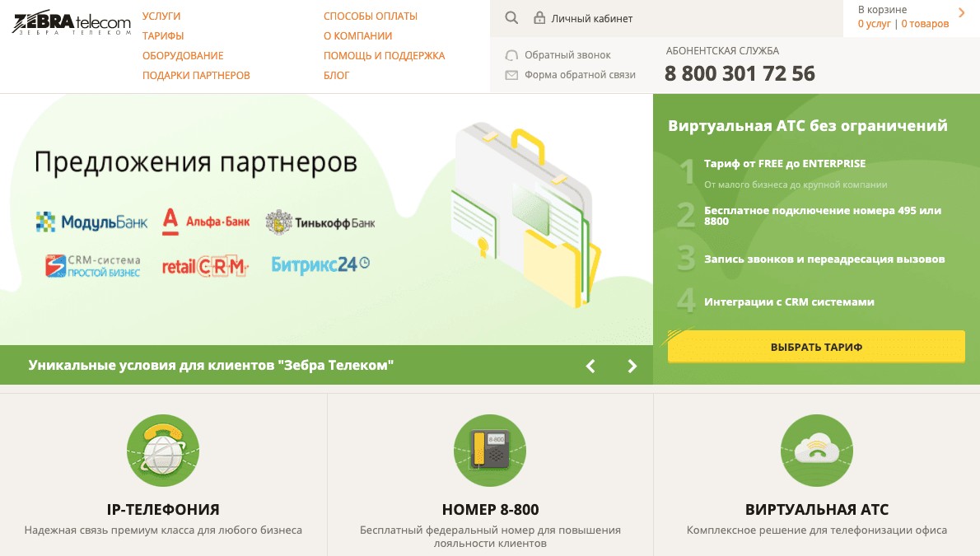Open the Блог menu
Screen dimensions: 980x556
[x=336, y=76]
